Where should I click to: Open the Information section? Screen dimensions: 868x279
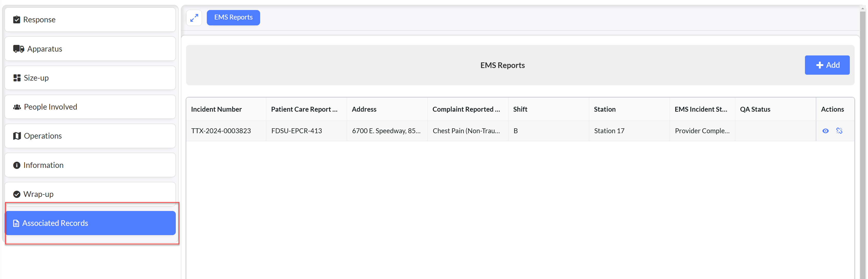click(90, 165)
